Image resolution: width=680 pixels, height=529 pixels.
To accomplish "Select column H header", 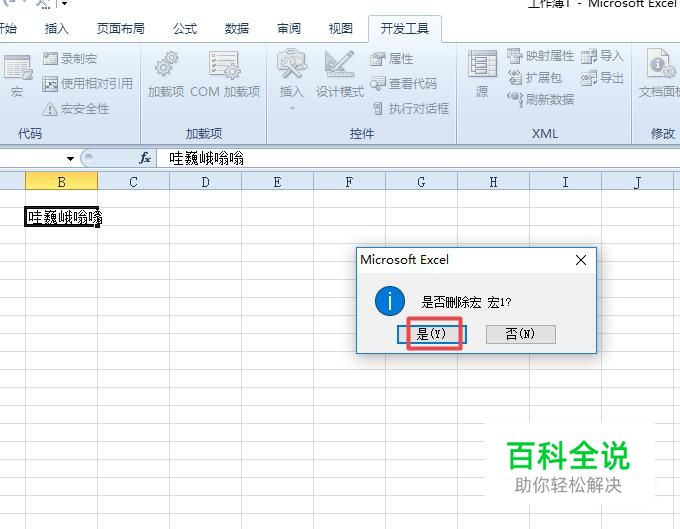I will [494, 182].
